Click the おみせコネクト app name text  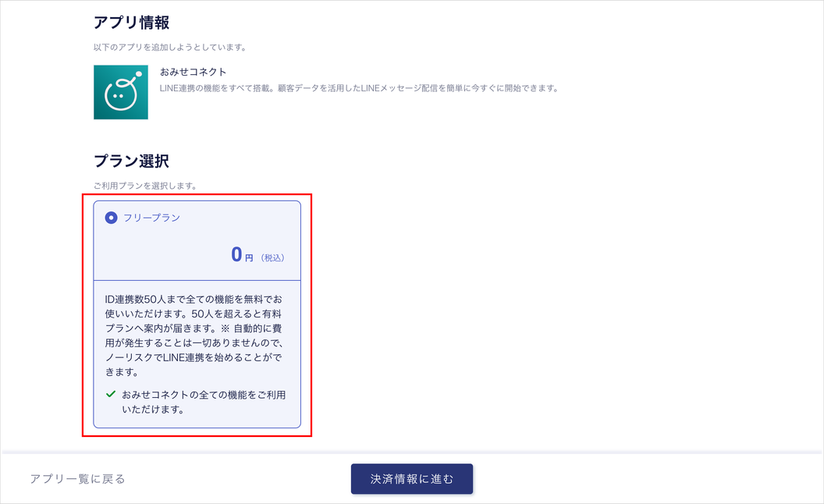pyautogui.click(x=193, y=72)
